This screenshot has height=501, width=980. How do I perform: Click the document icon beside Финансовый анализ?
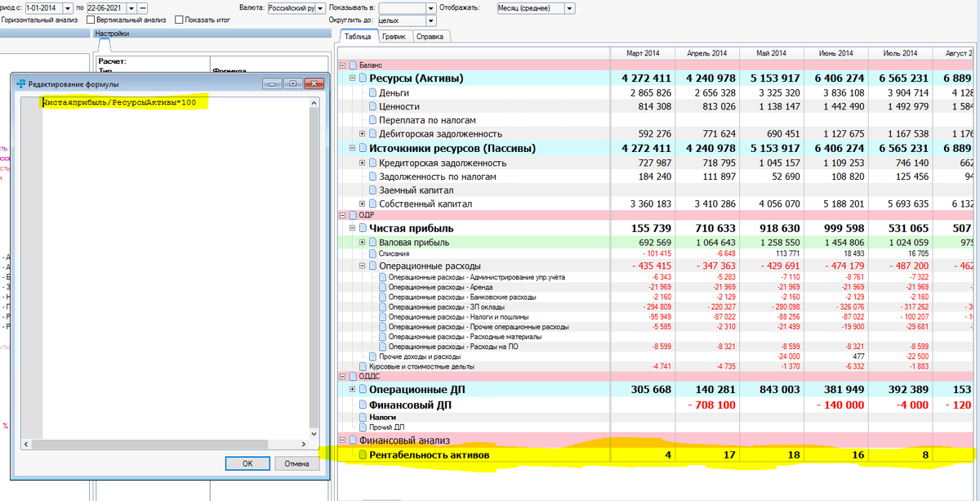pos(354,441)
